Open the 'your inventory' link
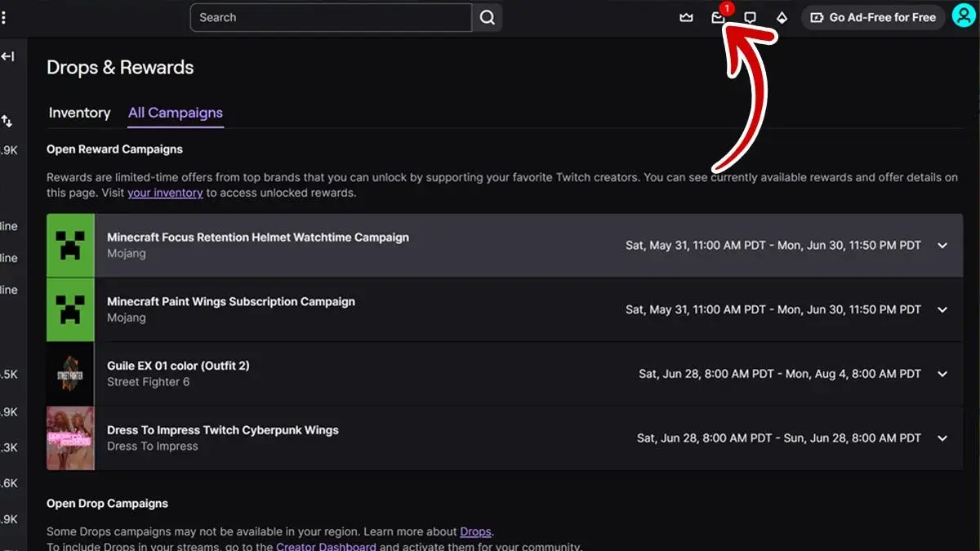The image size is (980, 551). [165, 193]
